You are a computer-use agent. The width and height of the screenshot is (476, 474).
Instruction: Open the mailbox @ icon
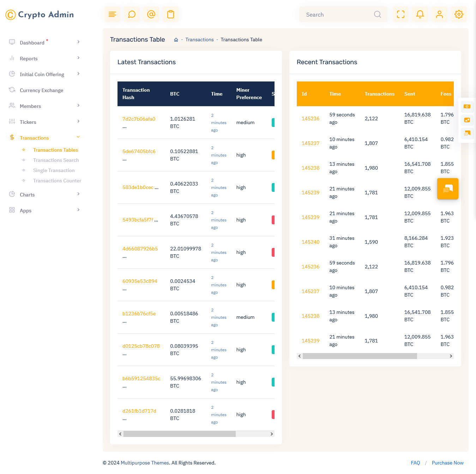151,14
